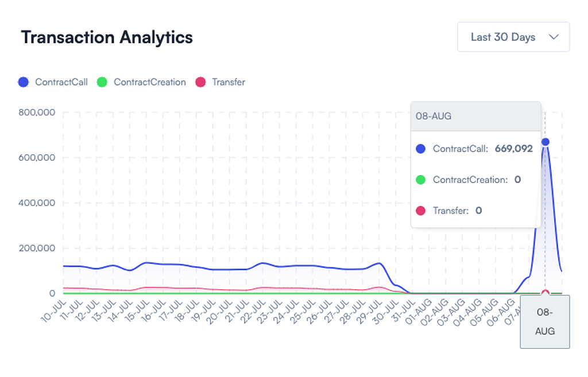Screen dimensions: 588x377
Task: Toggle the ContractCreation legend green dot
Action: [x=102, y=82]
